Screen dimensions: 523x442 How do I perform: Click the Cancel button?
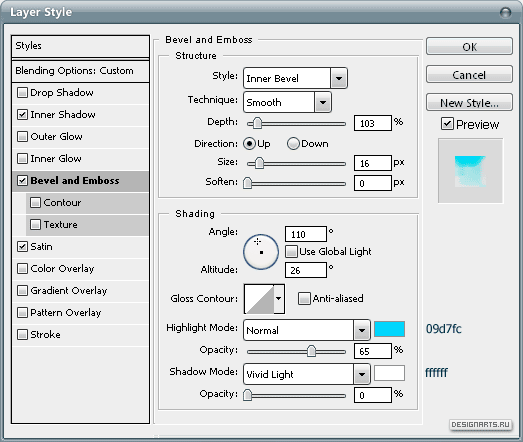tap(469, 74)
